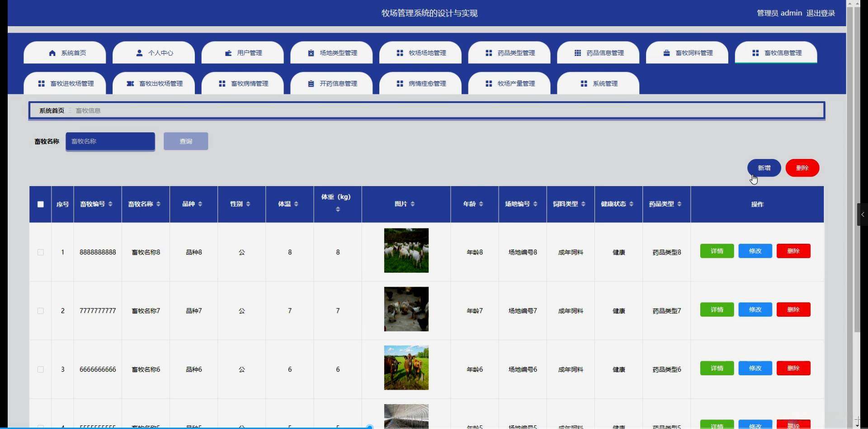Click 修改 for row 畜牧名称6
868x429 pixels.
tap(755, 368)
